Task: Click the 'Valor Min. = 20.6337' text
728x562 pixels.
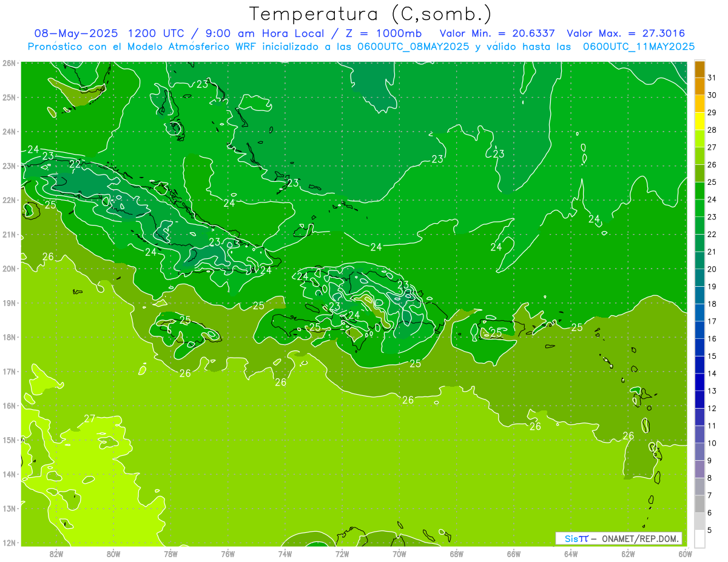Action: [499, 33]
